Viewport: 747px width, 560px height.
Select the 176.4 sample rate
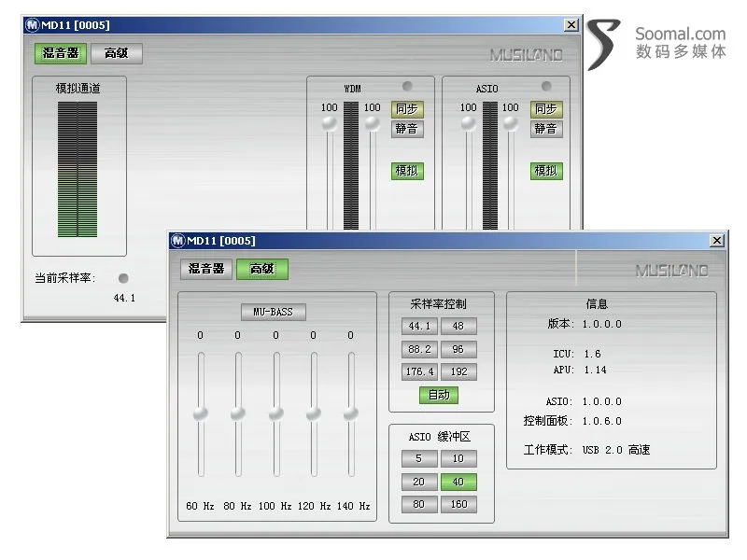click(x=419, y=371)
